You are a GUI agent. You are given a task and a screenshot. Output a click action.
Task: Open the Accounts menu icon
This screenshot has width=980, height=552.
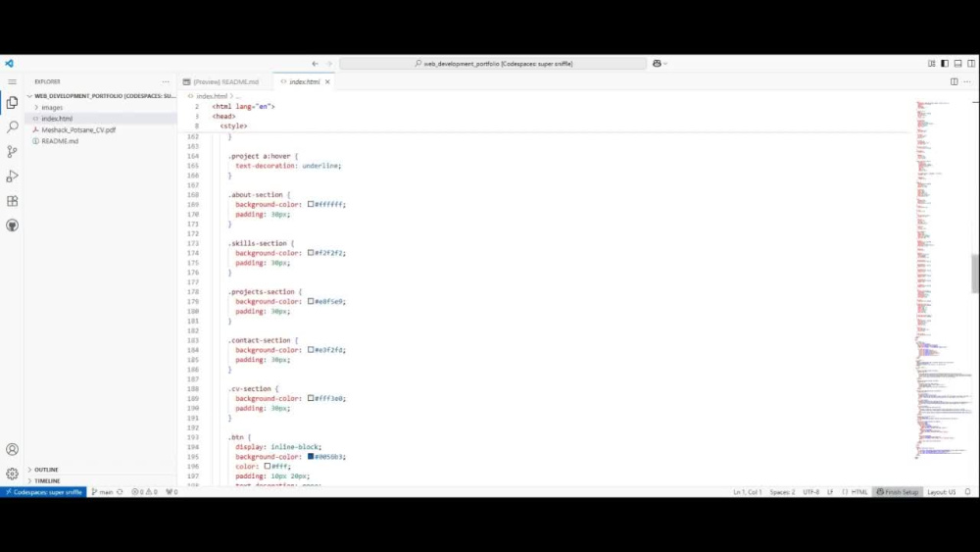(12, 449)
